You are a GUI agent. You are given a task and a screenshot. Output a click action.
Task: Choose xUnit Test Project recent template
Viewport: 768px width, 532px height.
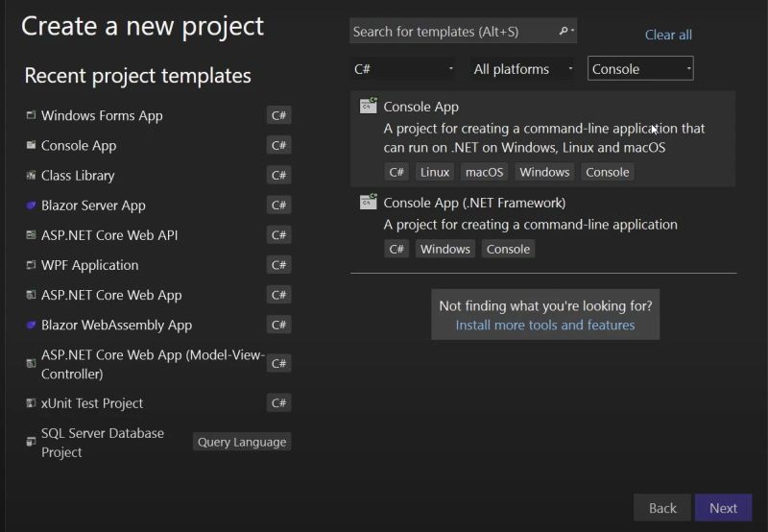tap(158, 403)
